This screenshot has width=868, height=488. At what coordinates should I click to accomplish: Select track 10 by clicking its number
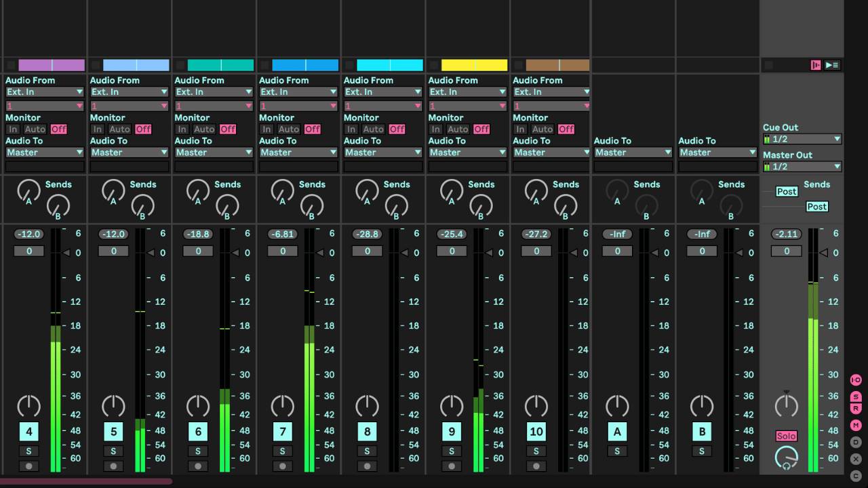click(x=536, y=431)
